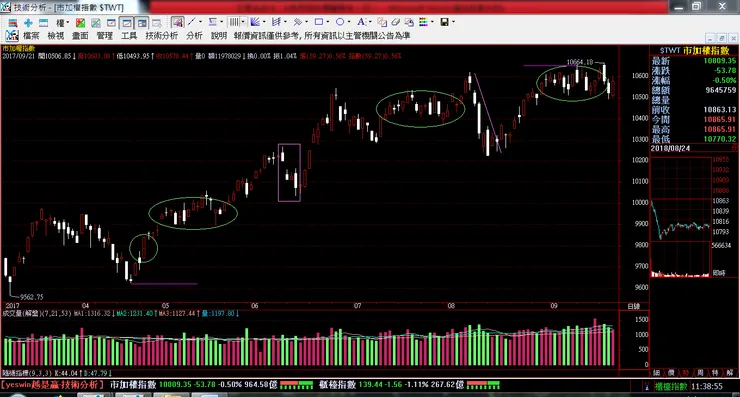The height and width of the screenshot is (397, 740).
Task: Select the fan lines drawing tool
Action: [x=255, y=22]
